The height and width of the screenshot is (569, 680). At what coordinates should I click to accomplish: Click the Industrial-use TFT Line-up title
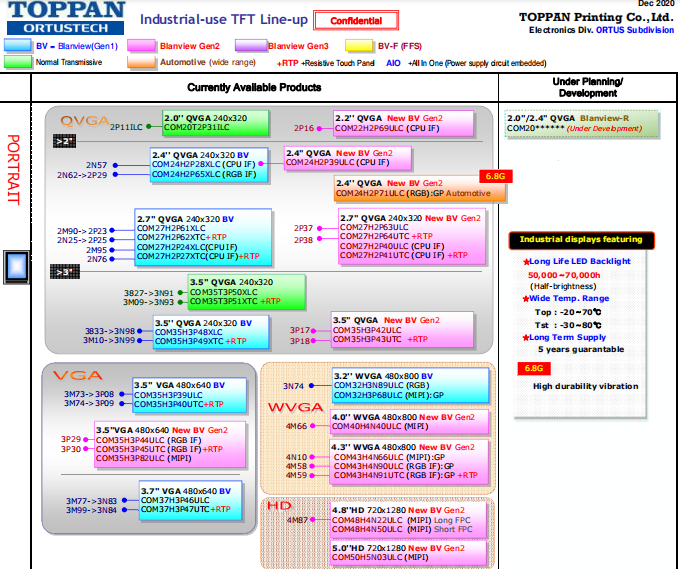click(224, 20)
